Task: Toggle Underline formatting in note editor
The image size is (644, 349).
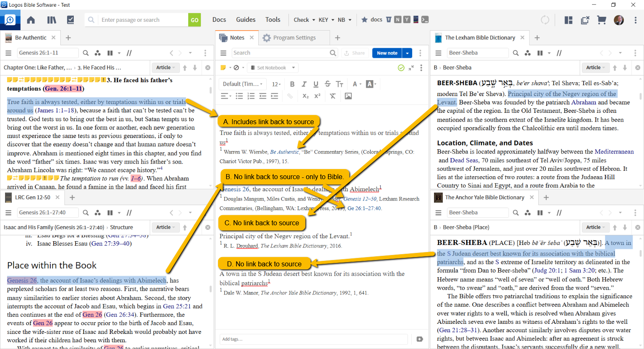Action: click(316, 84)
